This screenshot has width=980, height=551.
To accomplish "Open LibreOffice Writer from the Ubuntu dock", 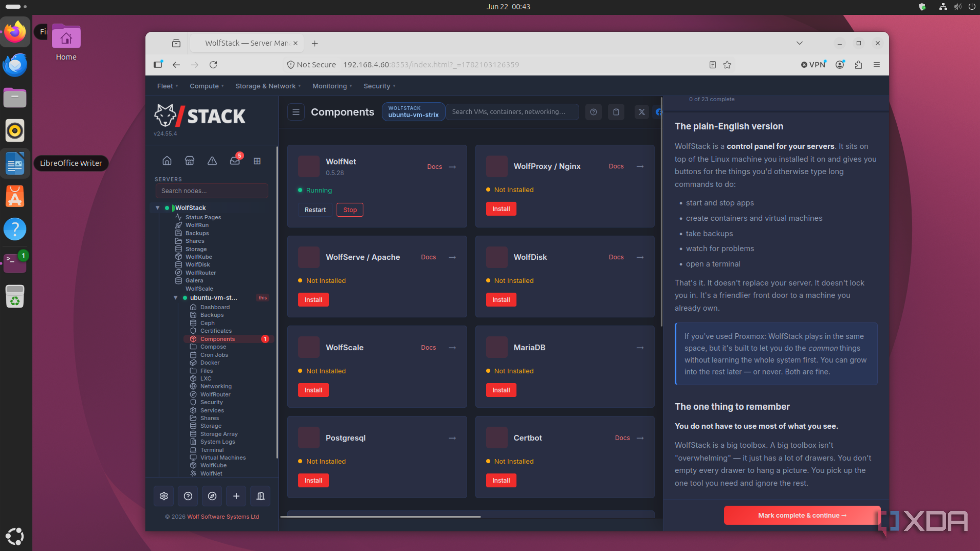I will (x=15, y=163).
